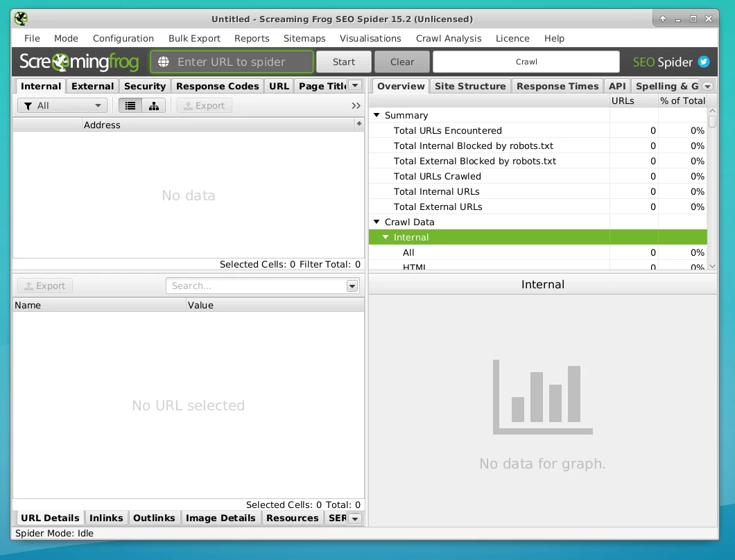Click the crawl progress bar
The height and width of the screenshot is (560, 735).
526,62
